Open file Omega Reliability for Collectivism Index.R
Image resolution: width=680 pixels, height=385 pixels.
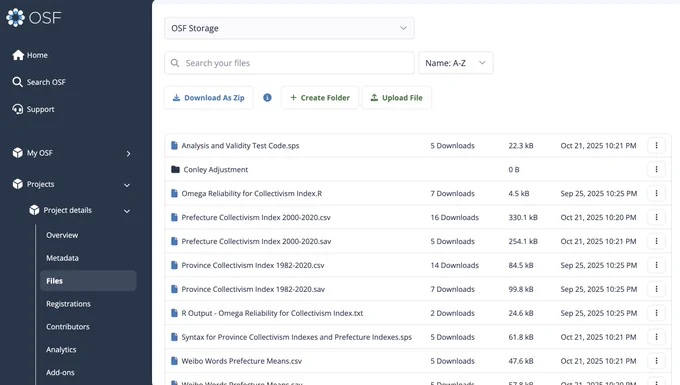click(252, 193)
